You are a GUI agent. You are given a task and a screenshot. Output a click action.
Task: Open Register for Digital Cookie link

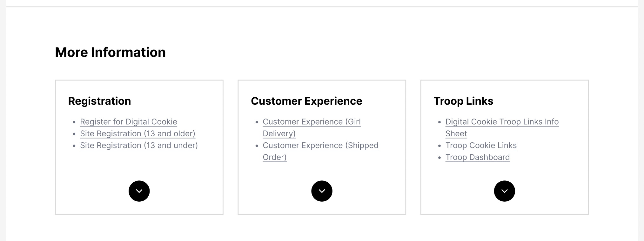point(128,122)
